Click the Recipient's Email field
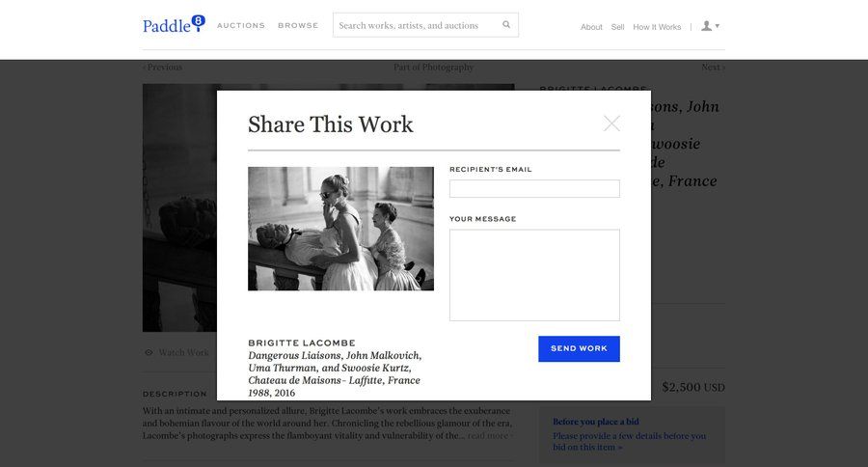 pyautogui.click(x=534, y=188)
